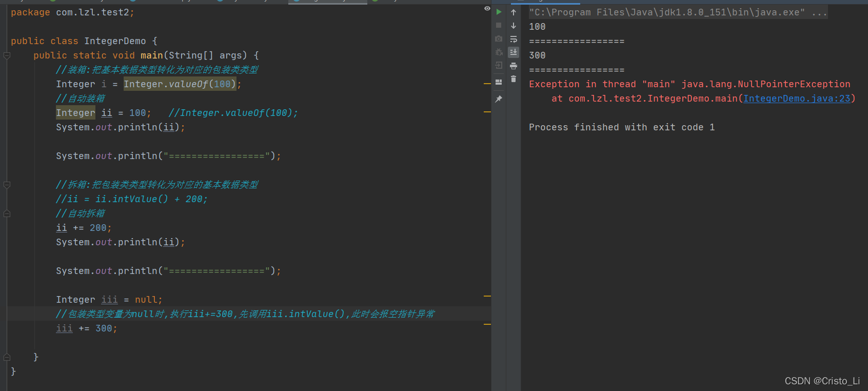Click the 'ii += 200;' statement
Image resolution: width=868 pixels, height=391 pixels.
tap(84, 228)
